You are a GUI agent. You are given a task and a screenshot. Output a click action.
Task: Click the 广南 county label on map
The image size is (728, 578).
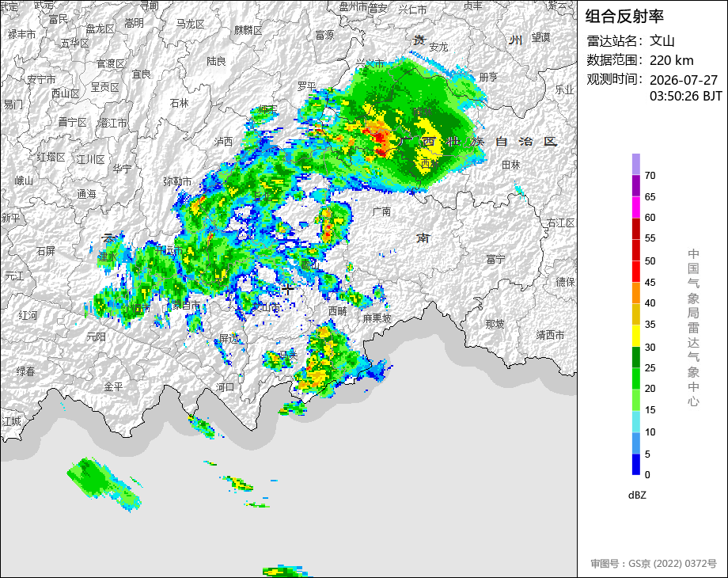point(382,211)
